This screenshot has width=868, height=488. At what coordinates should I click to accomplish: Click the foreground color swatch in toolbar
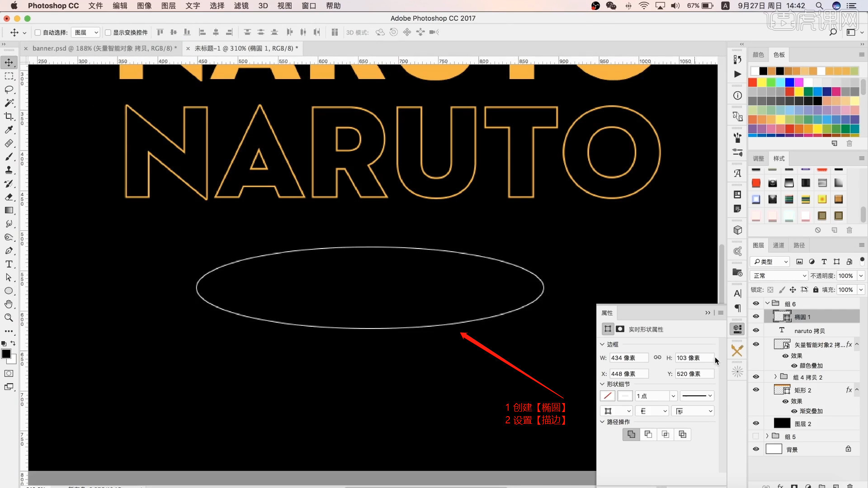tap(6, 354)
